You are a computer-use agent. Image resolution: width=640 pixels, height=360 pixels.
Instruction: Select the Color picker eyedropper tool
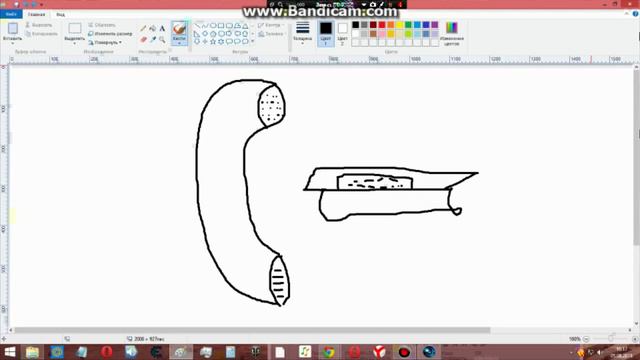point(153,40)
